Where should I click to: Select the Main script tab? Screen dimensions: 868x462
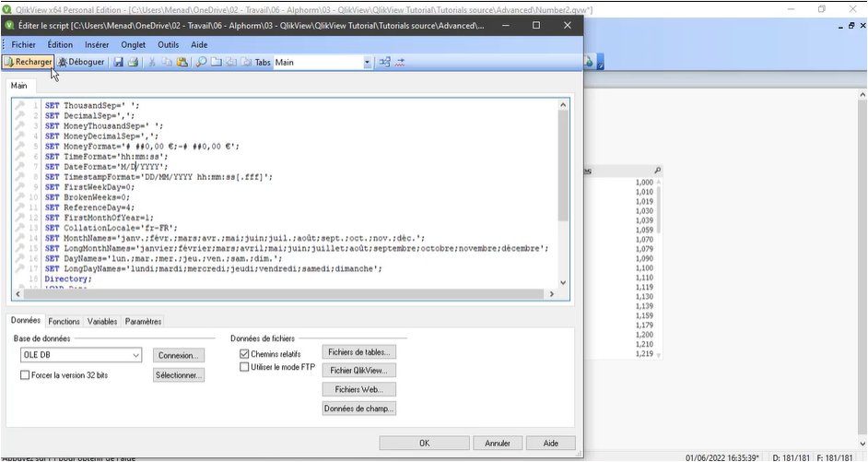click(18, 86)
